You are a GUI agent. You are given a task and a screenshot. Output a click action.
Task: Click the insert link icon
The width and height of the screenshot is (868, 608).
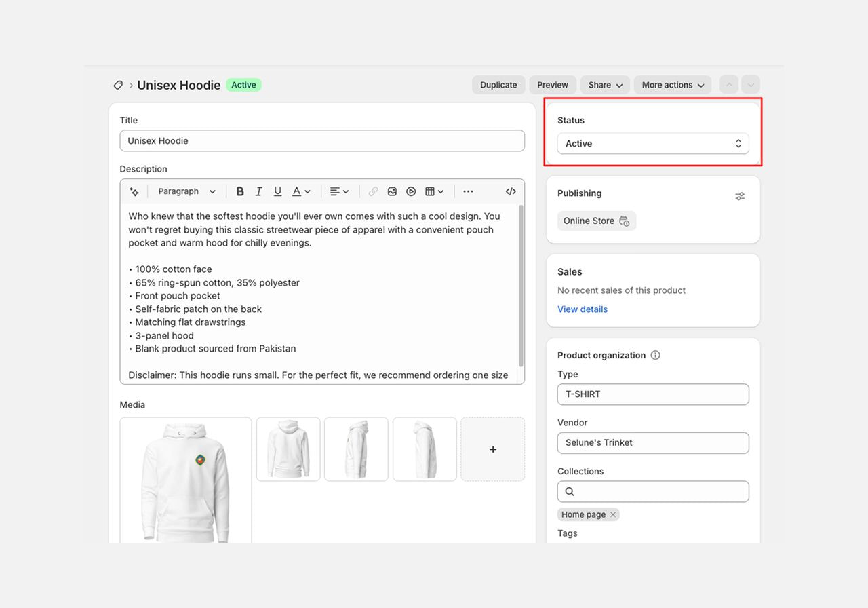click(373, 192)
